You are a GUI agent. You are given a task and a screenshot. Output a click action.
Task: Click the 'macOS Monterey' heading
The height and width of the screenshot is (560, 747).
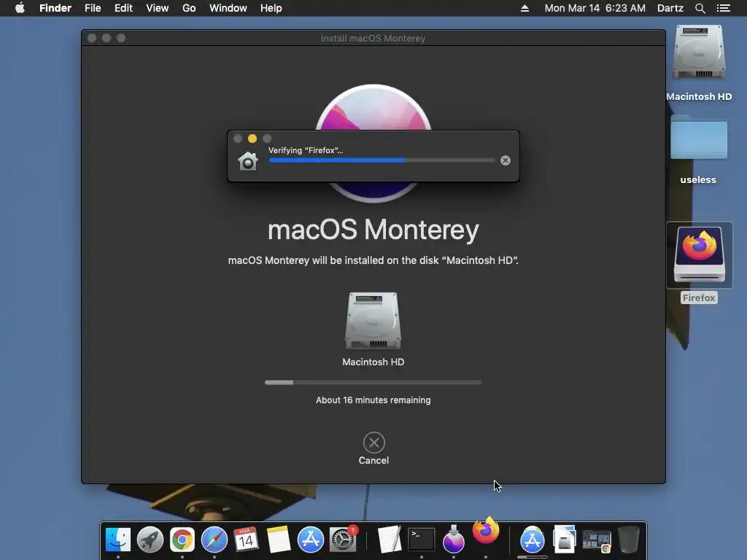tap(373, 230)
